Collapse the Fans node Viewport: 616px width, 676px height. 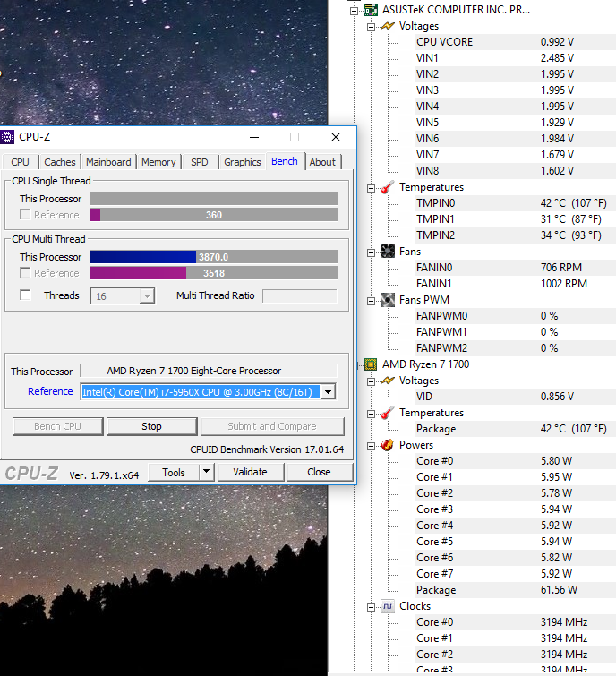point(371,252)
